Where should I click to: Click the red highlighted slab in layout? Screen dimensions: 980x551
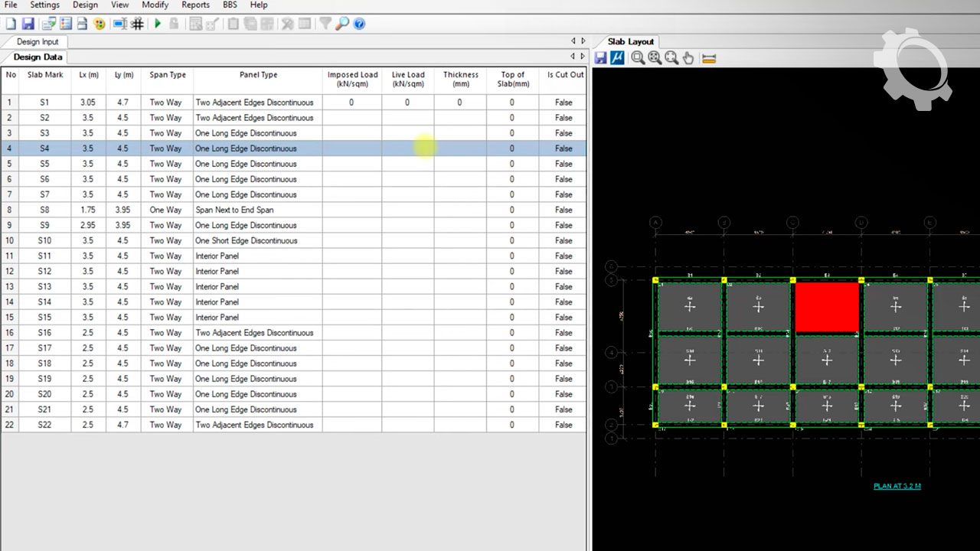click(x=827, y=307)
